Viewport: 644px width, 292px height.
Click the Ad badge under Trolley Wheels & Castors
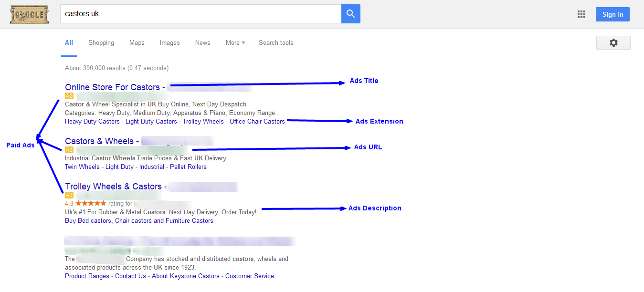point(69,195)
